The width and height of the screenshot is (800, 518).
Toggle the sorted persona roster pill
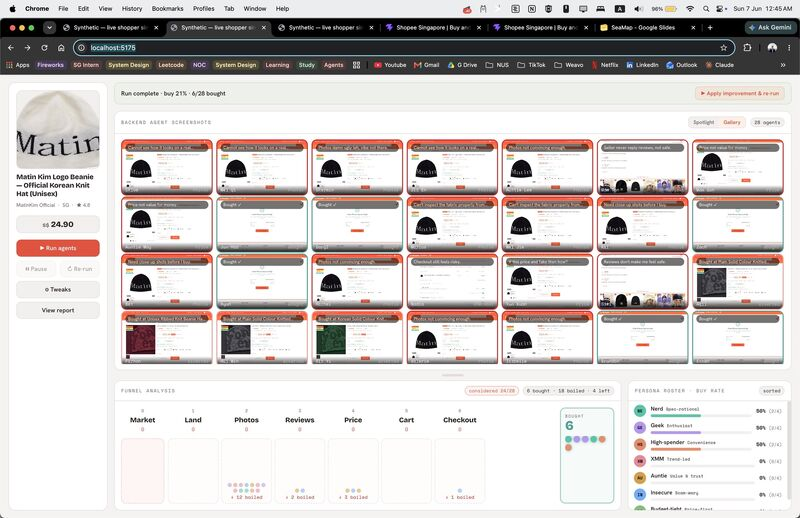[771, 391]
